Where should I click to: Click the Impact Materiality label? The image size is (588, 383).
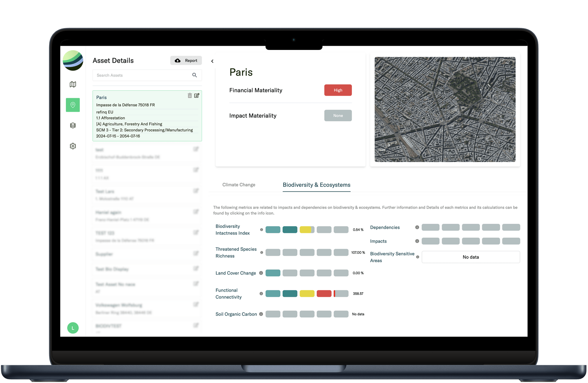pyautogui.click(x=253, y=116)
